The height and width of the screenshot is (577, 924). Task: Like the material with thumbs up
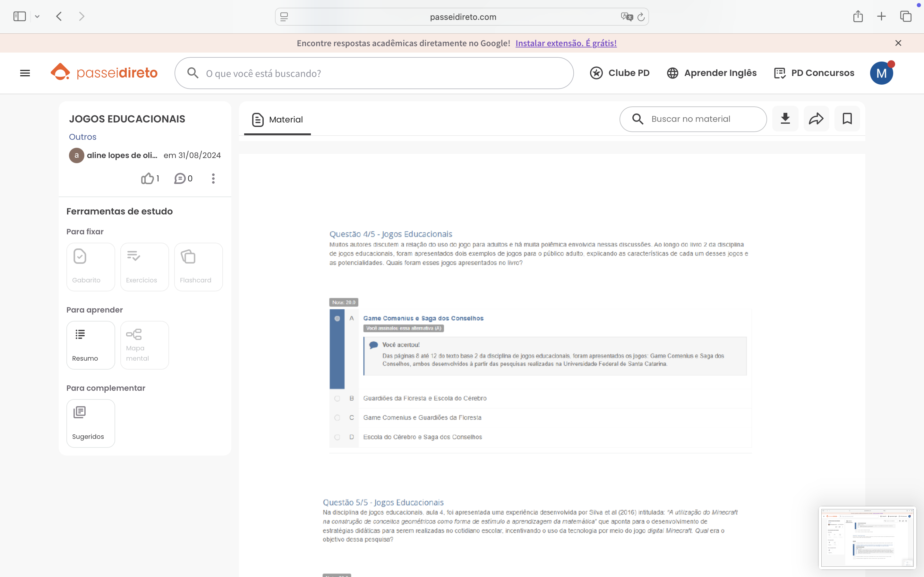coord(147,178)
